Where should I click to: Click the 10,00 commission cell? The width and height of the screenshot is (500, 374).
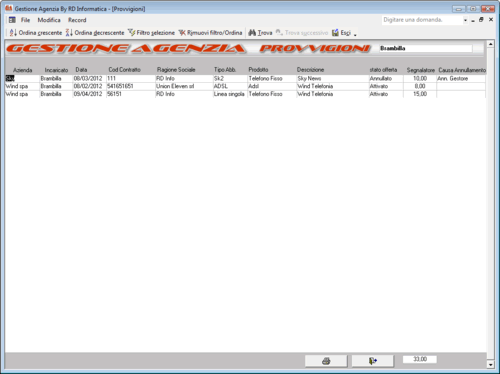coord(420,78)
